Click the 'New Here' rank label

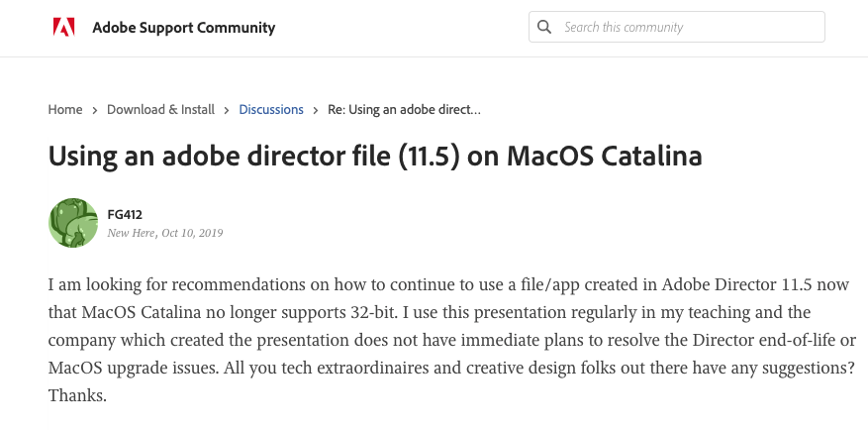pos(131,233)
